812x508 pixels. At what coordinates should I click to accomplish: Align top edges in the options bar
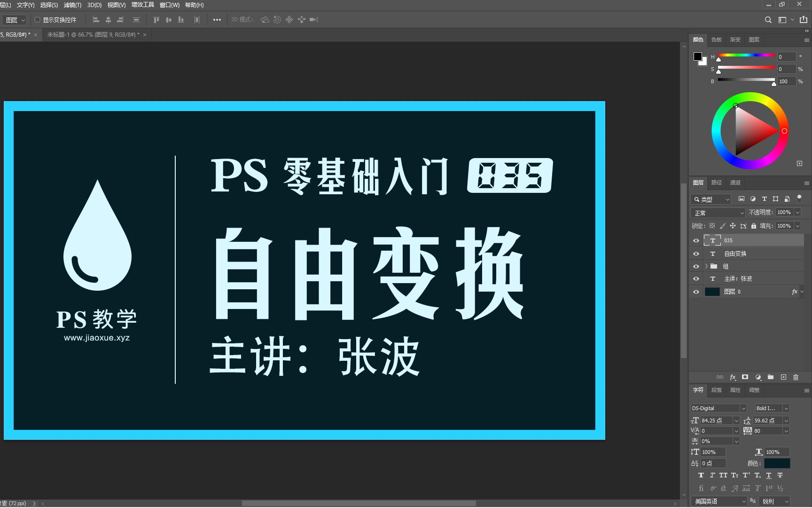point(156,20)
